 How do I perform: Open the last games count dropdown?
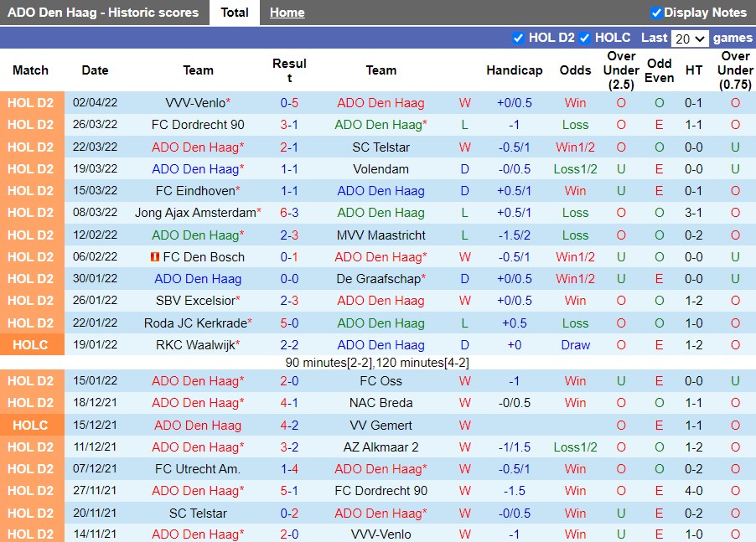(x=690, y=39)
